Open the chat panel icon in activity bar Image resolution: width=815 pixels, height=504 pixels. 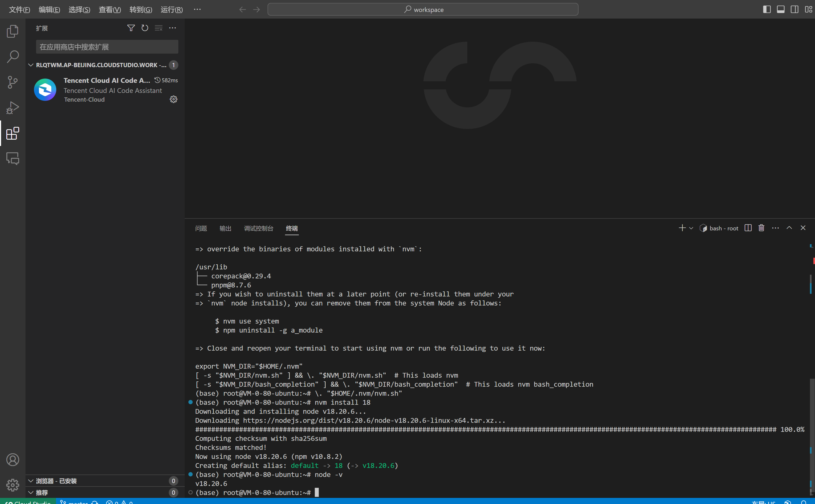tap(13, 159)
